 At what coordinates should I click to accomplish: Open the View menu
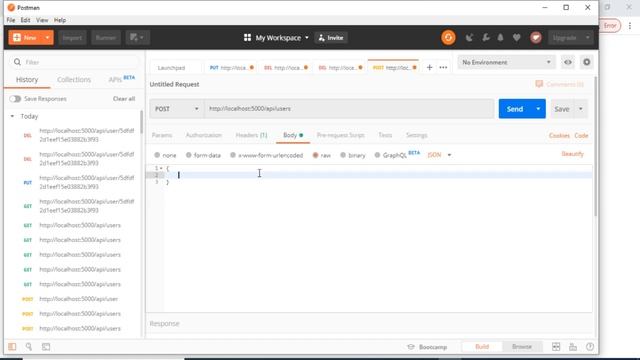click(x=42, y=20)
